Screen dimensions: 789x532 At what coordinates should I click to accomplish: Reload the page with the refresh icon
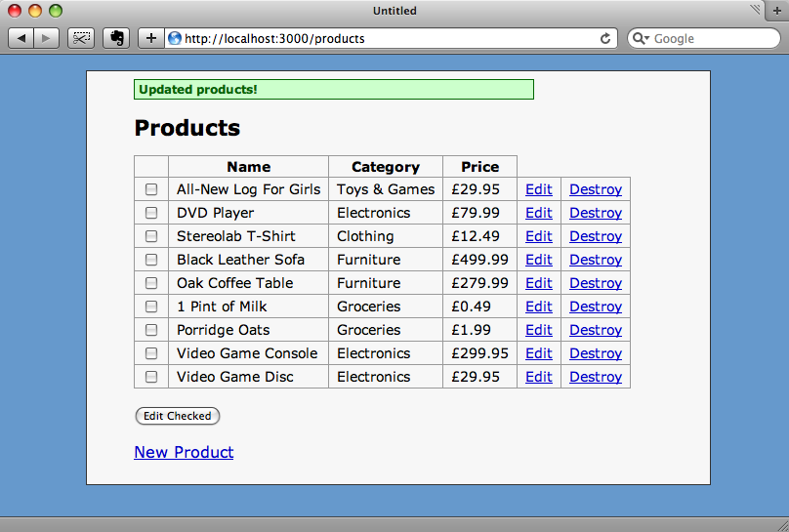[x=605, y=39]
